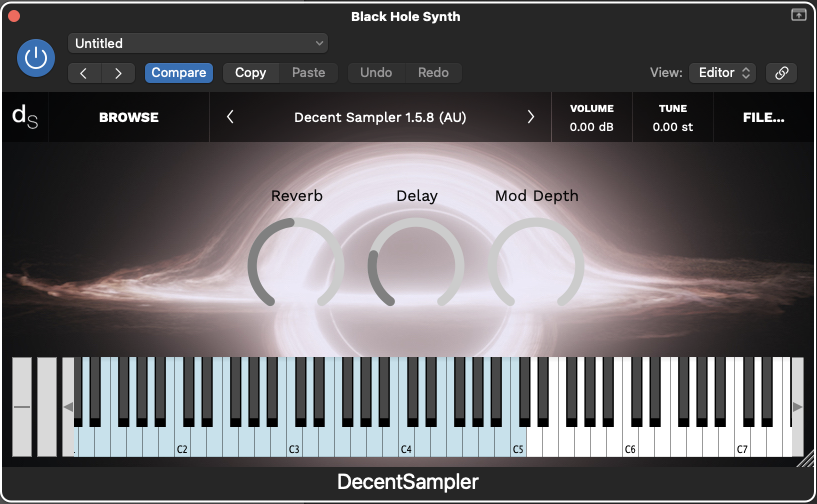Screen dimensions: 817x504
Task: Click the Paste button
Action: click(308, 73)
